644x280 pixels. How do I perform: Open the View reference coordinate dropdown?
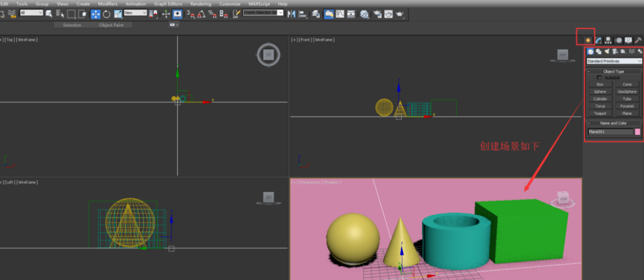135,13
